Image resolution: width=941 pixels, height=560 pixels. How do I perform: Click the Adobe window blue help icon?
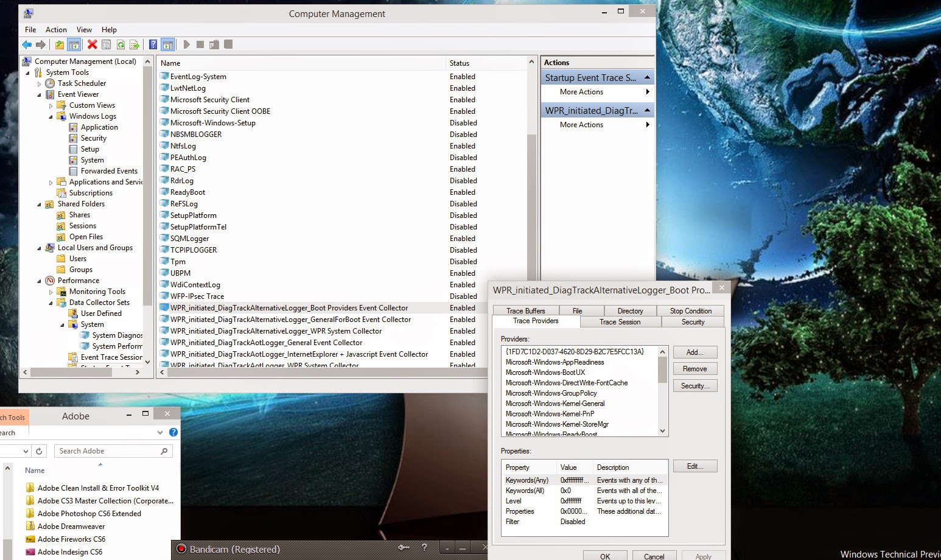point(173,432)
